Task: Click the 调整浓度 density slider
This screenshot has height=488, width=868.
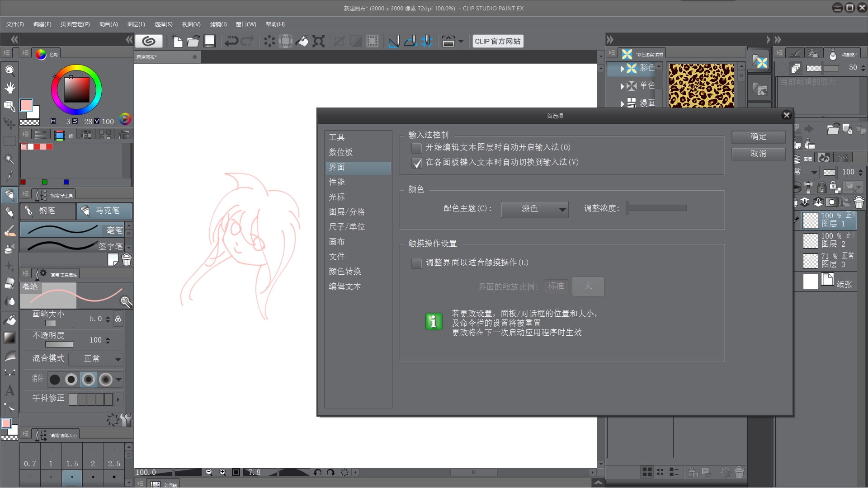Action: [656, 208]
